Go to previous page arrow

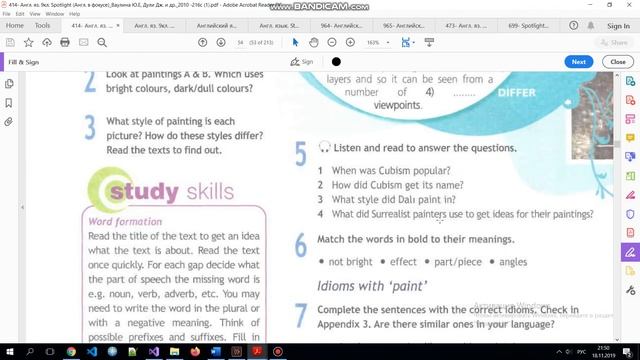(202, 42)
